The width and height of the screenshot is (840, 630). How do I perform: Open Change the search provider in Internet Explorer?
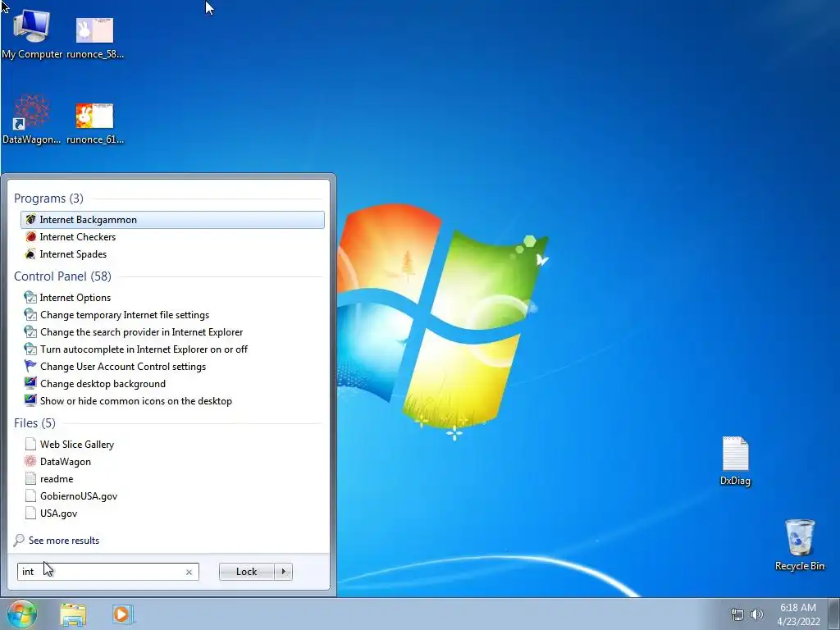172,332
